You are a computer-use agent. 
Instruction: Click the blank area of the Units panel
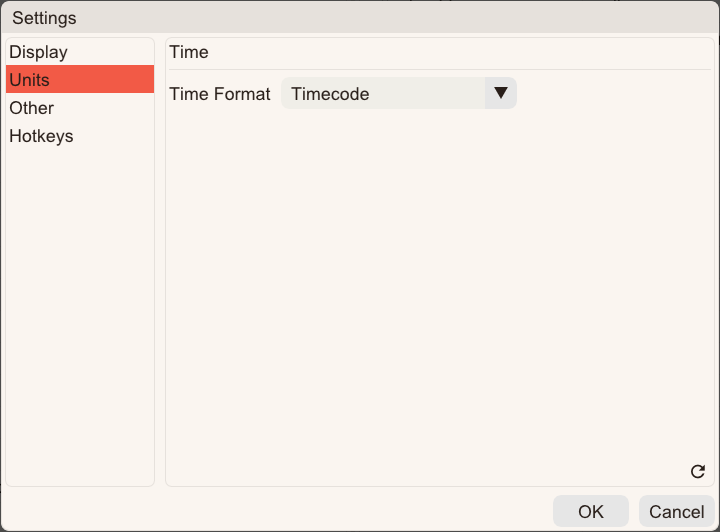click(439, 285)
